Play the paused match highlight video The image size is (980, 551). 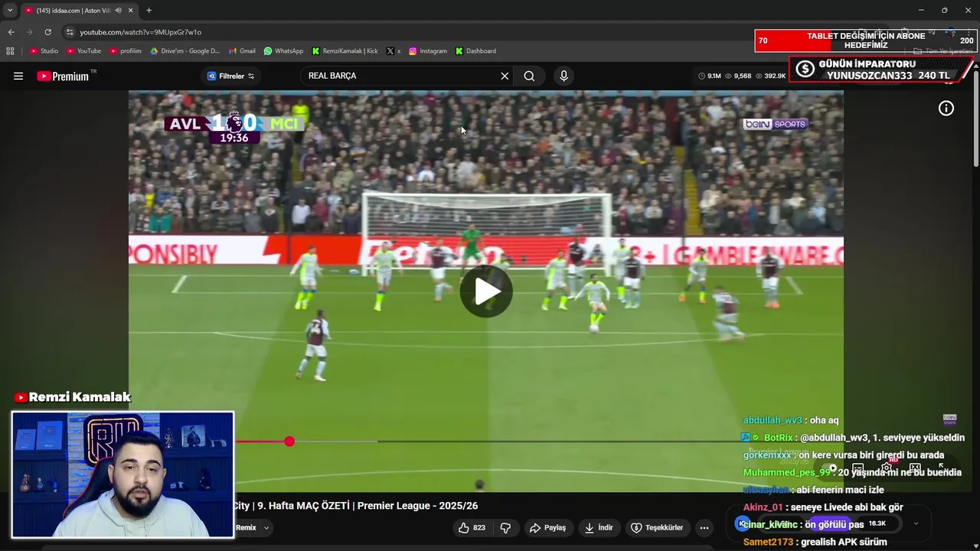pyautogui.click(x=486, y=292)
